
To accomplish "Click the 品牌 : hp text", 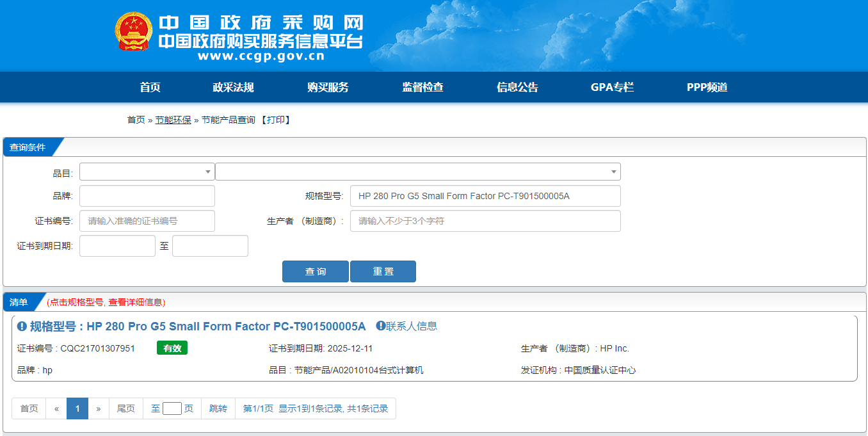I will tap(35, 370).
